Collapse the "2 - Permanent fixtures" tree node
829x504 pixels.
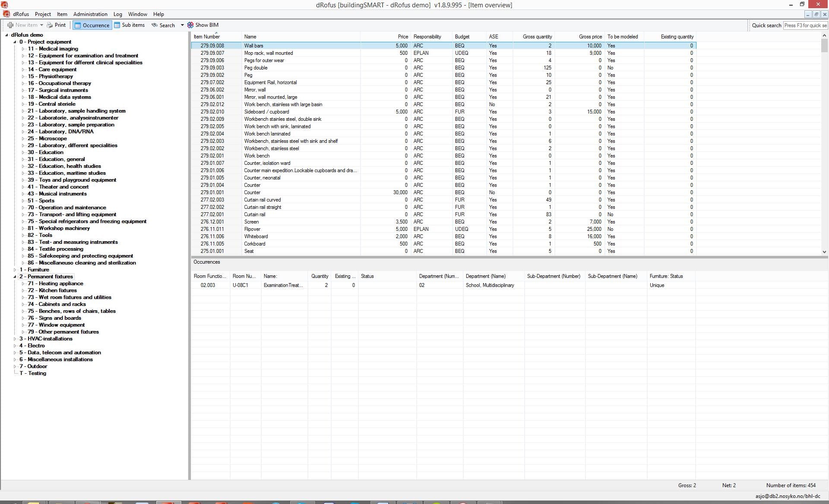pyautogui.click(x=14, y=276)
